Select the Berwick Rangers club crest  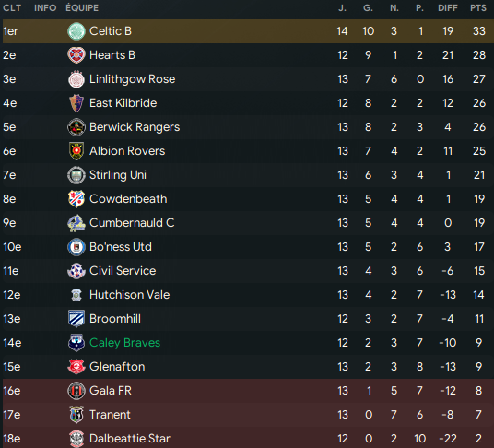[76, 127]
